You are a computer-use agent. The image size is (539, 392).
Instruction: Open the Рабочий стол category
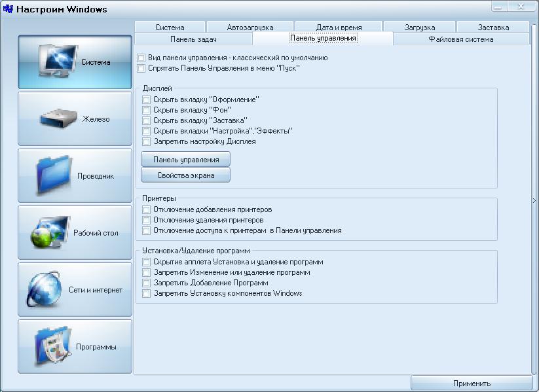[x=75, y=232]
